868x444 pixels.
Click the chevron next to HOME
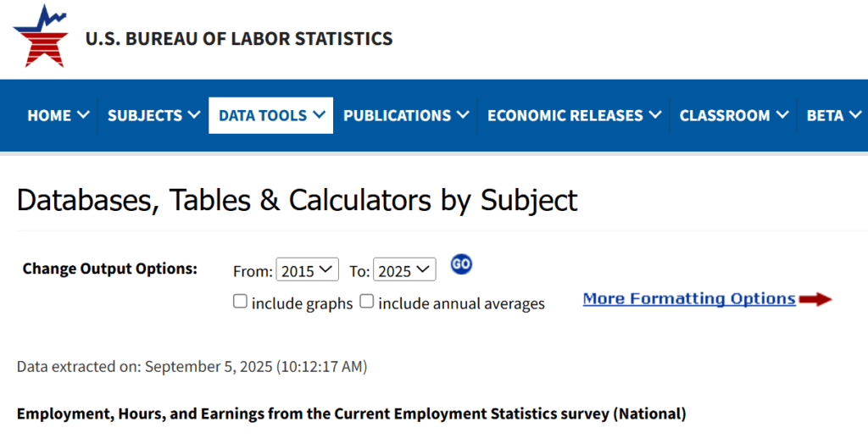[83, 114]
